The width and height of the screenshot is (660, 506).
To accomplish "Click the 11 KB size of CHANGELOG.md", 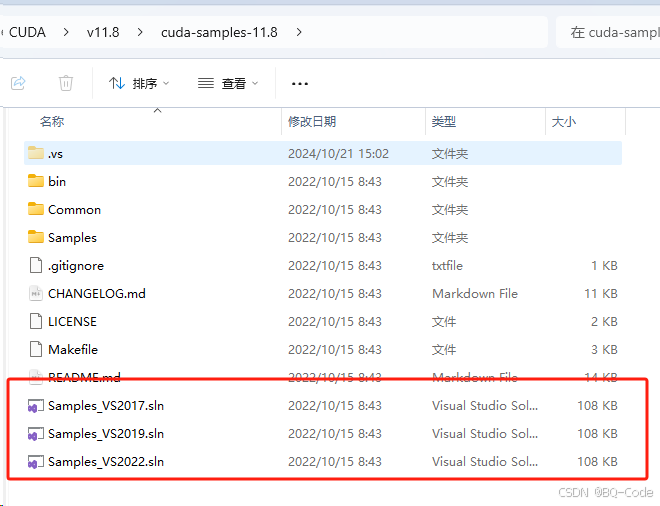I will tap(601, 293).
